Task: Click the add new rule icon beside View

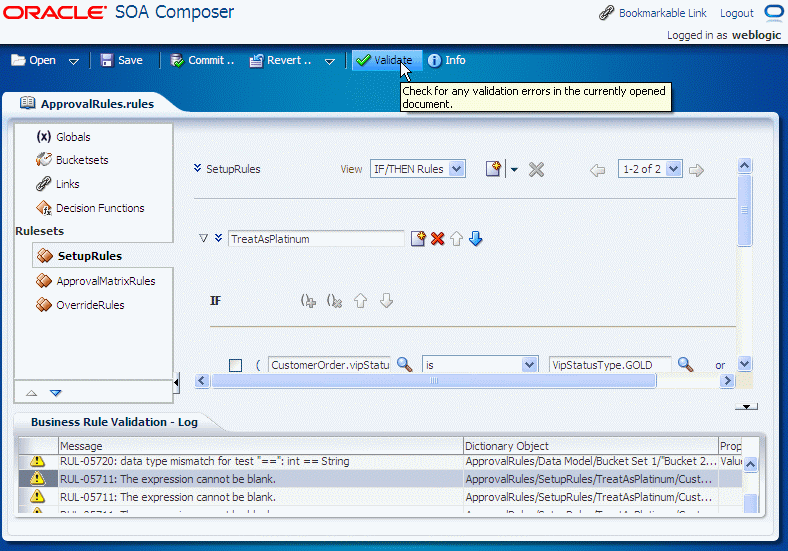Action: 494,169
